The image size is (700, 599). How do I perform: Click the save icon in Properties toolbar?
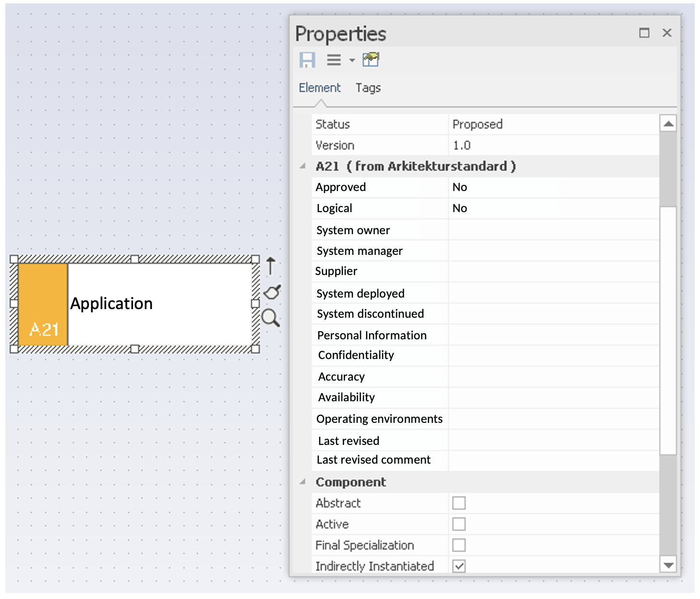[x=307, y=60]
